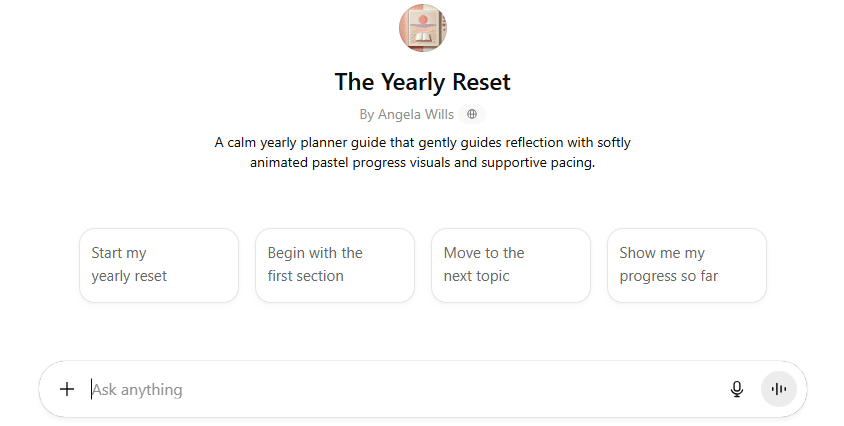Click the "Ask anything" placeholder text
This screenshot has width=844, height=426.
tap(138, 389)
